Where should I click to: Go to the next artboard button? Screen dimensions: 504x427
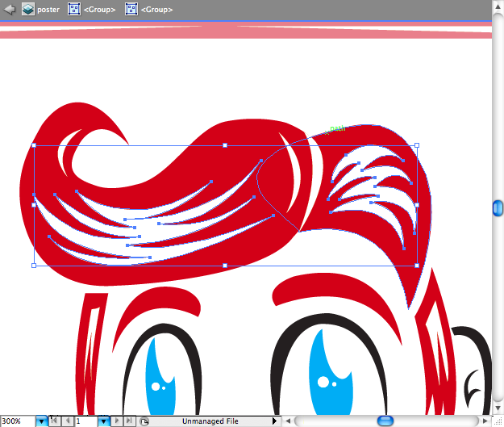click(x=117, y=421)
